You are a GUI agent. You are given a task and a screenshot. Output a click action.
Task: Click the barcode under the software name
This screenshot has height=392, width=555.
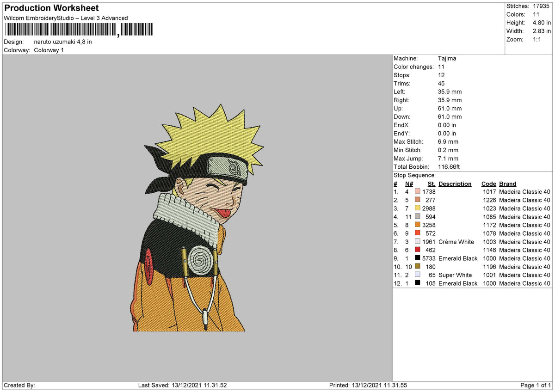pos(79,30)
